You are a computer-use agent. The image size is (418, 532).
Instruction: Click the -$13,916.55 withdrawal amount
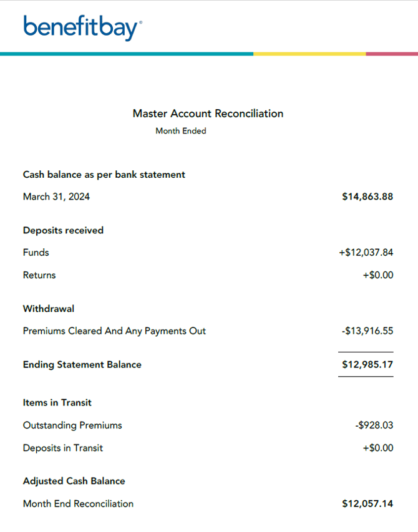coord(367,331)
